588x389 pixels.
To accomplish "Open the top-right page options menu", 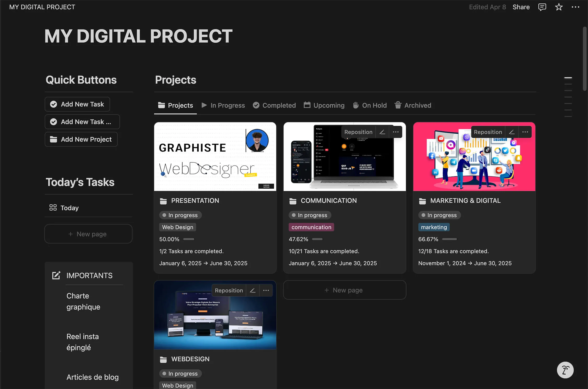I will [575, 7].
